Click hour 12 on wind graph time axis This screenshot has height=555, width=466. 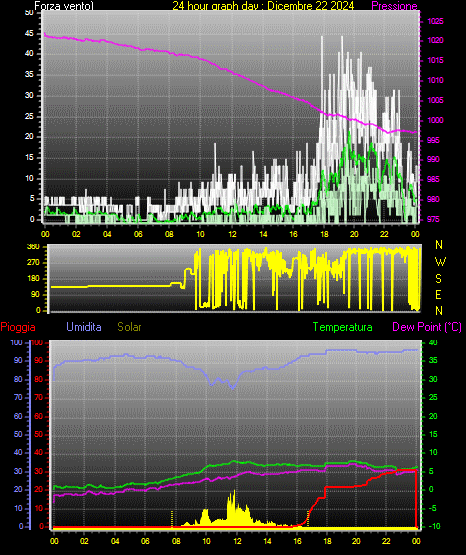coord(232,234)
